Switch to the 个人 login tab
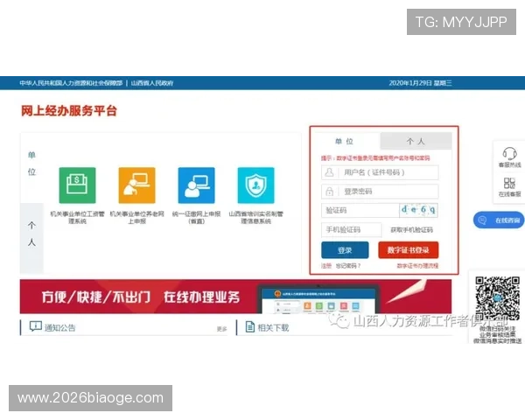Screen dimensions: 525x420 pos(416,142)
